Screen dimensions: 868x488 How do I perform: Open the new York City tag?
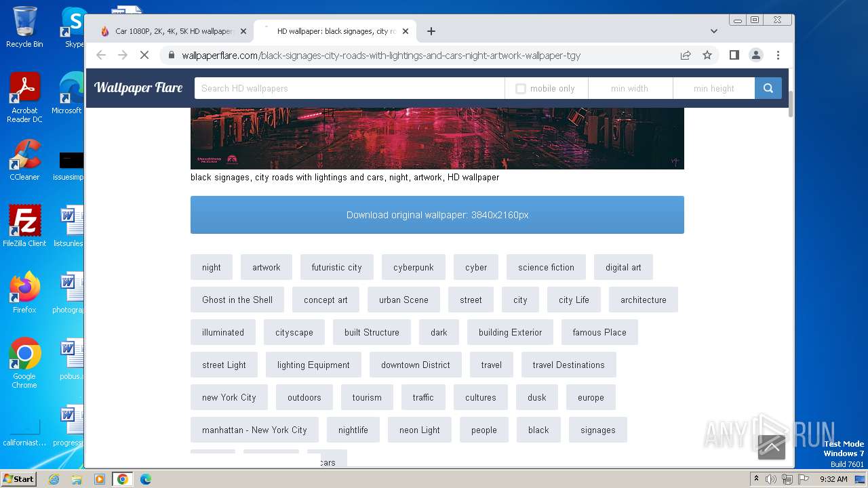click(229, 397)
